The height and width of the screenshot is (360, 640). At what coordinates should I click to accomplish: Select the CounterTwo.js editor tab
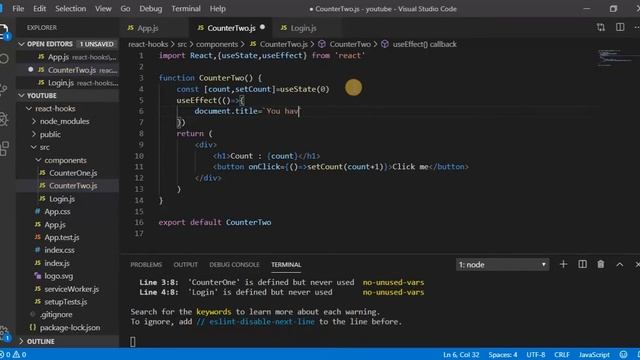pyautogui.click(x=231, y=28)
